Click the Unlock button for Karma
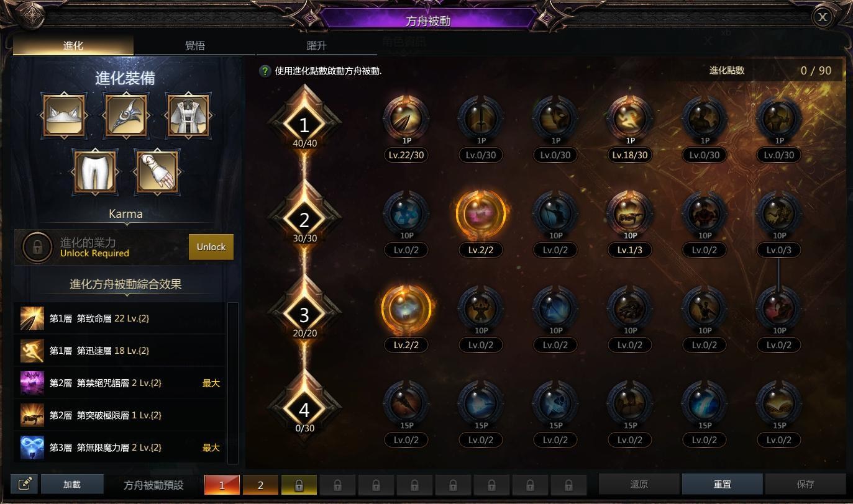 [x=211, y=246]
